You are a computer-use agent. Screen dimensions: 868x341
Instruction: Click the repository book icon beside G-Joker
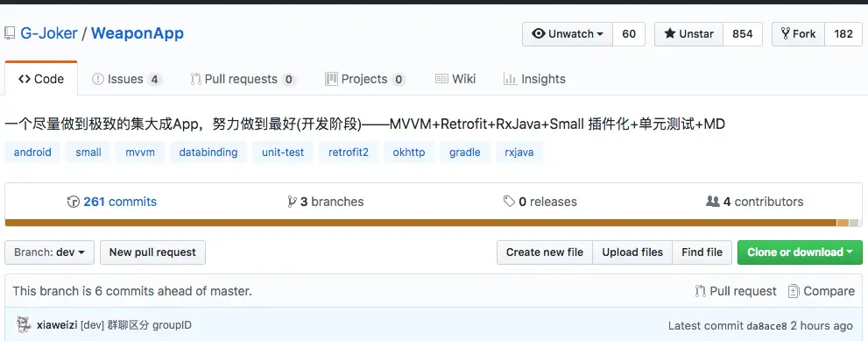tap(10, 34)
